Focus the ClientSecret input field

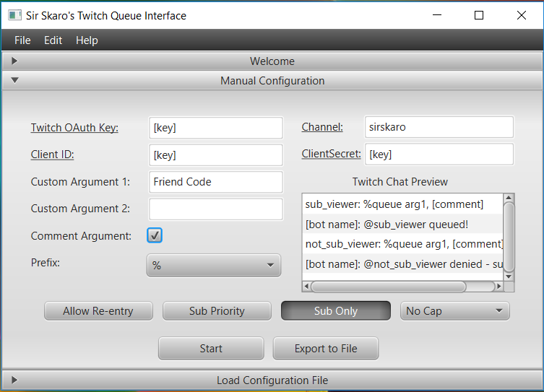[439, 154]
